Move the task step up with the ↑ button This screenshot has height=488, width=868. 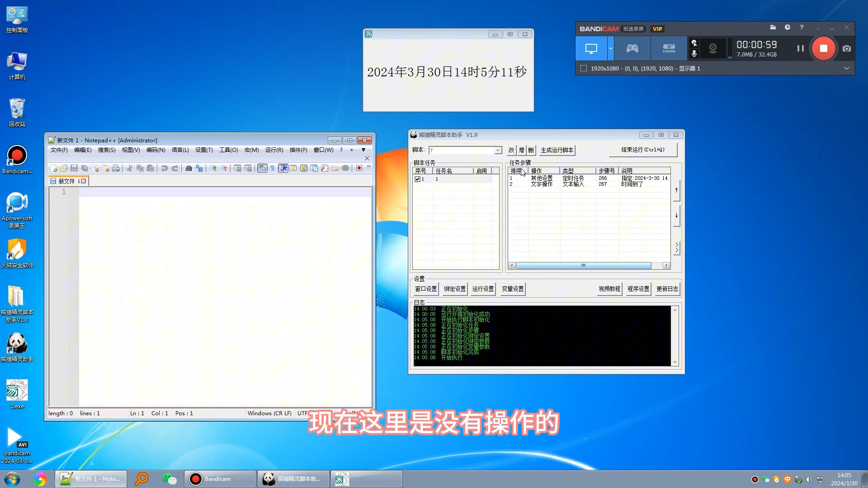(x=676, y=190)
